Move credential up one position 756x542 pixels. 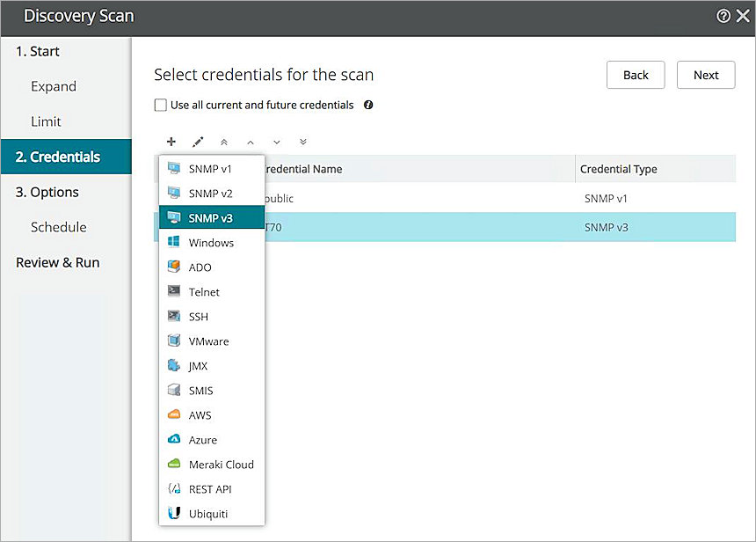[251, 142]
